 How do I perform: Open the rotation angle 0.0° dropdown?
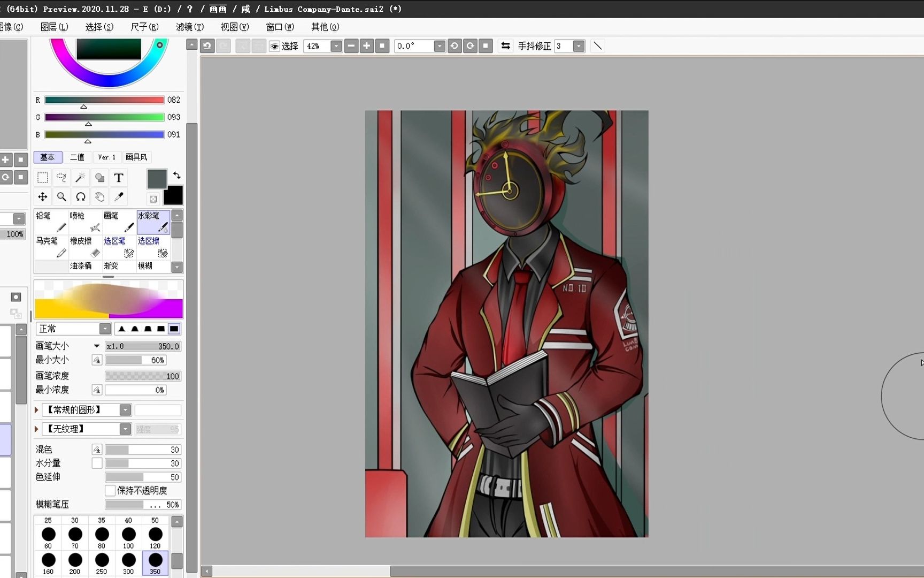439,46
